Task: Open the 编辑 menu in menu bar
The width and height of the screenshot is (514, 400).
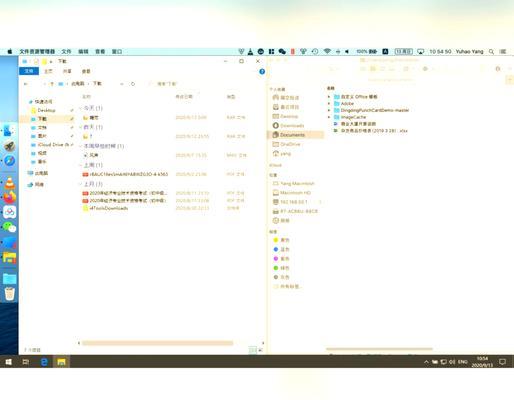Action: tap(83, 51)
